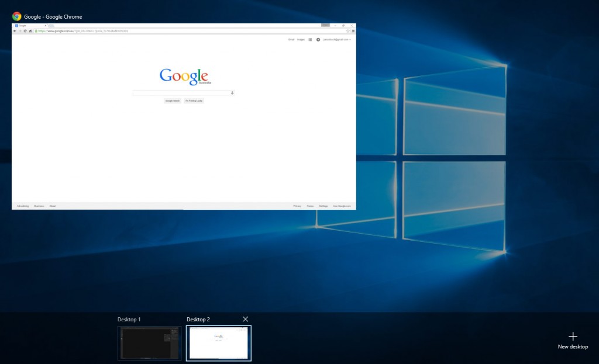Open the signed-in account dropdown arrow
Image resolution: width=599 pixels, height=364 pixels.
pos(350,40)
